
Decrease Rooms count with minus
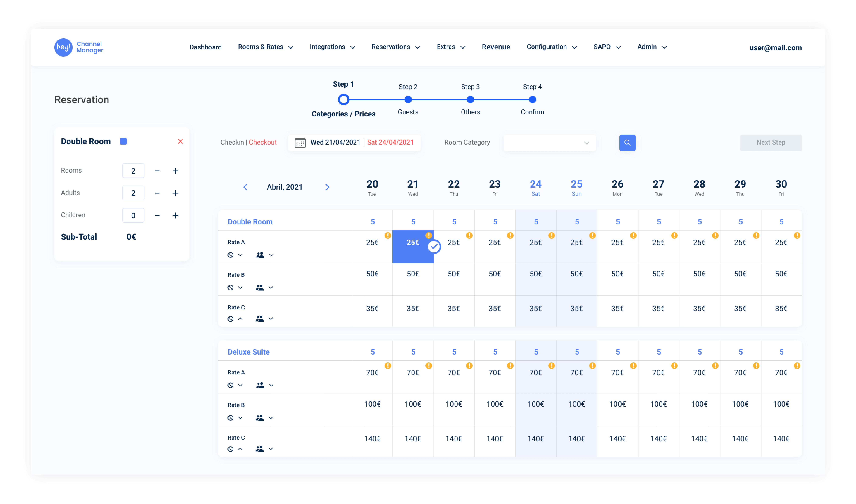(x=157, y=171)
